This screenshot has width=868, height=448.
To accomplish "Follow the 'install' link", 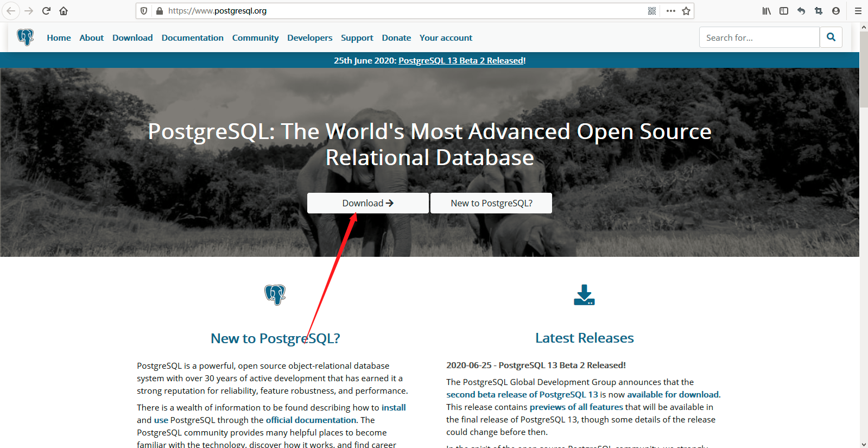I will click(x=394, y=407).
